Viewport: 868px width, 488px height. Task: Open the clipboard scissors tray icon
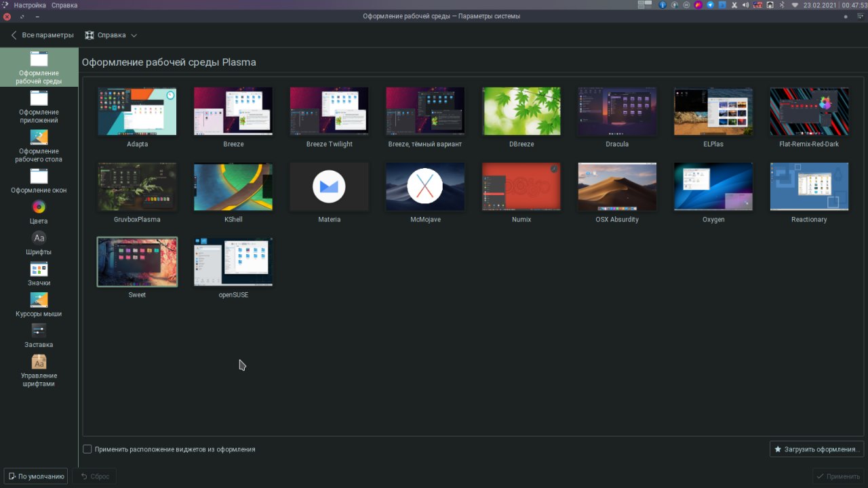734,5
